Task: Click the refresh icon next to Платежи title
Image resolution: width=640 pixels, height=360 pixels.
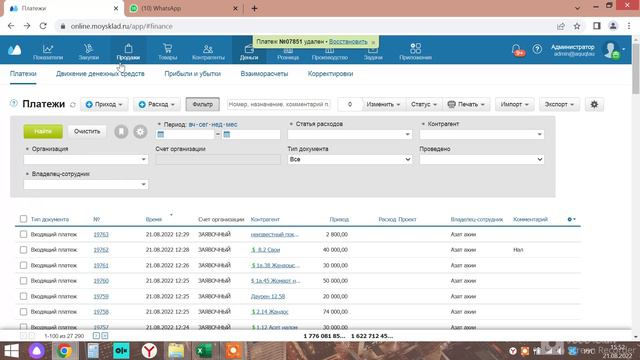Action: [x=73, y=105]
